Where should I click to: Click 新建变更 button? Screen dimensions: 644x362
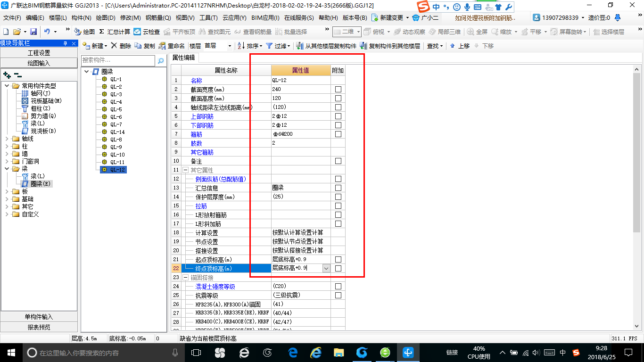pyautogui.click(x=388, y=17)
